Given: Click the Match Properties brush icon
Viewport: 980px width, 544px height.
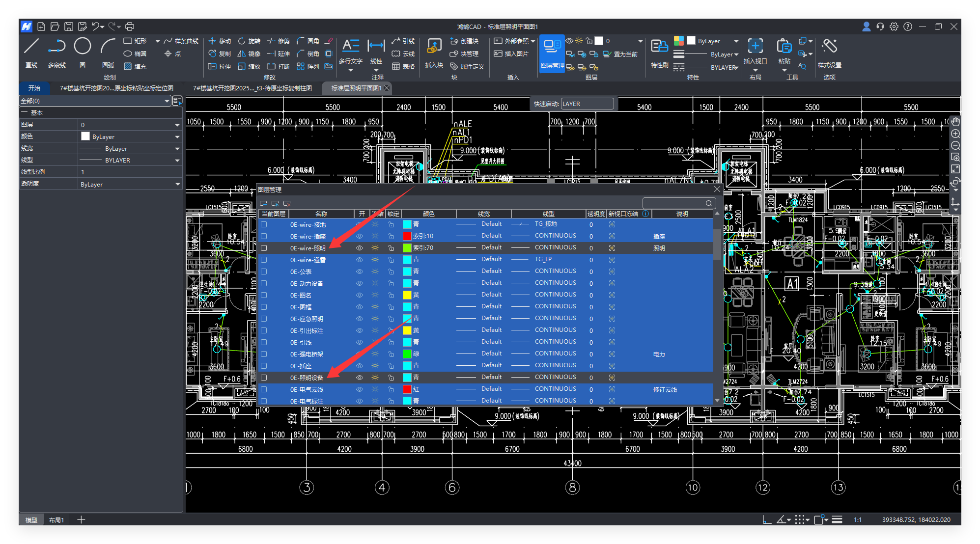Looking at the screenshot, I should tap(659, 47).
